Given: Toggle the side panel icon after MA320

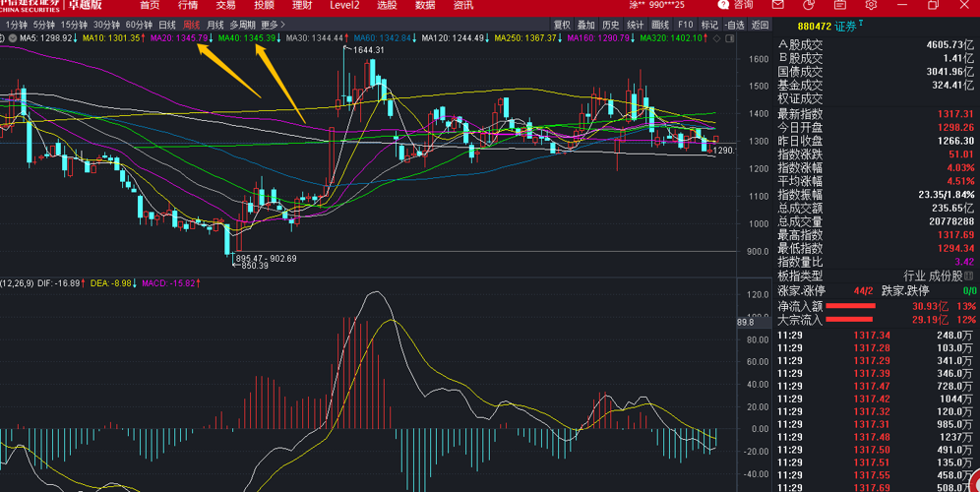Looking at the screenshot, I should click(729, 38).
